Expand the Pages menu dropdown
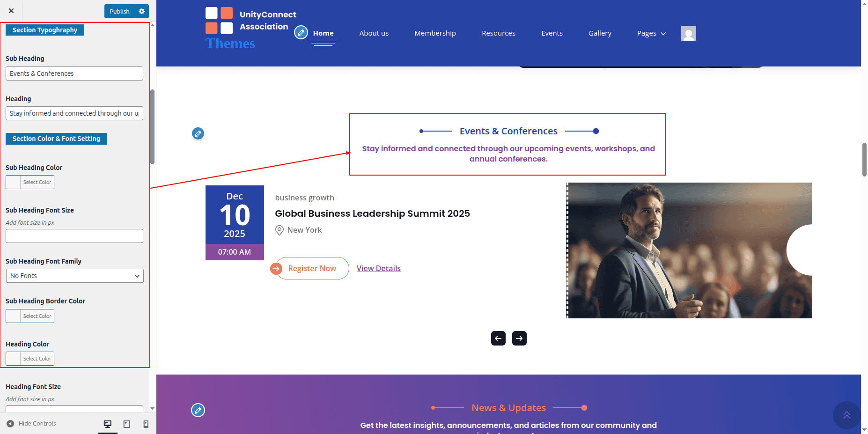Image resolution: width=868 pixels, height=434 pixels. pyautogui.click(x=651, y=33)
